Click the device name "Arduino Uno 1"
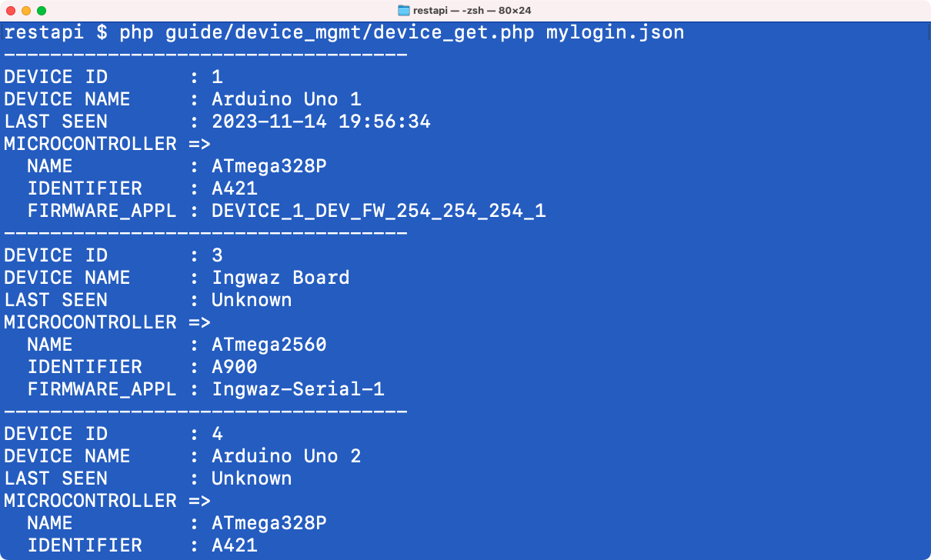Image resolution: width=931 pixels, height=560 pixels. coord(286,99)
